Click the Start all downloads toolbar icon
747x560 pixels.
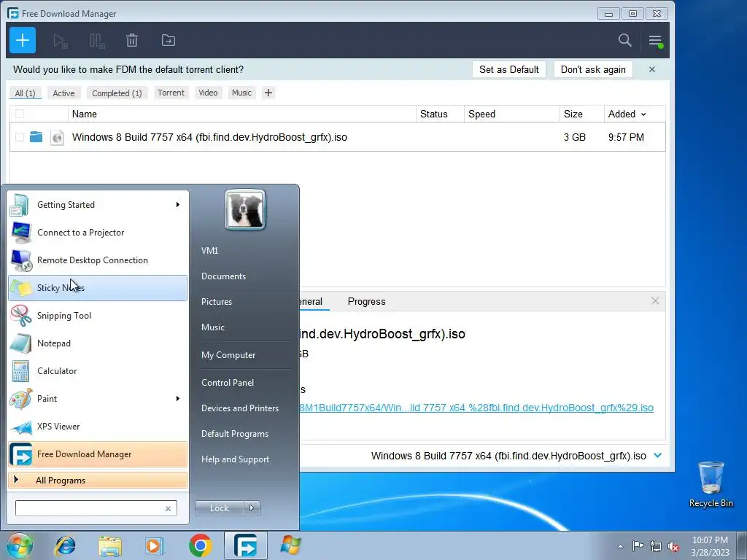tap(60, 41)
